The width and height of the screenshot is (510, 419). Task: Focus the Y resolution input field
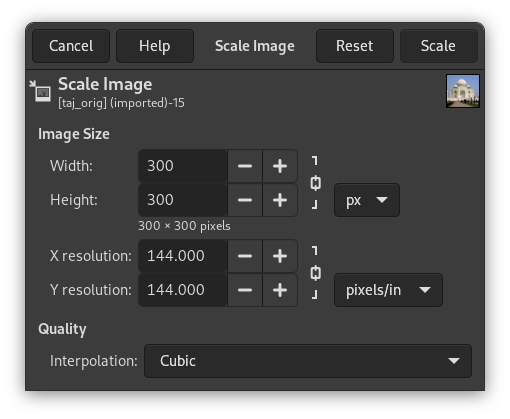pyautogui.click(x=183, y=290)
